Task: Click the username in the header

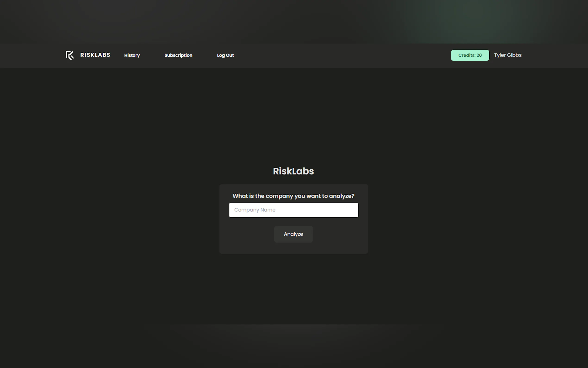Action: point(507,55)
